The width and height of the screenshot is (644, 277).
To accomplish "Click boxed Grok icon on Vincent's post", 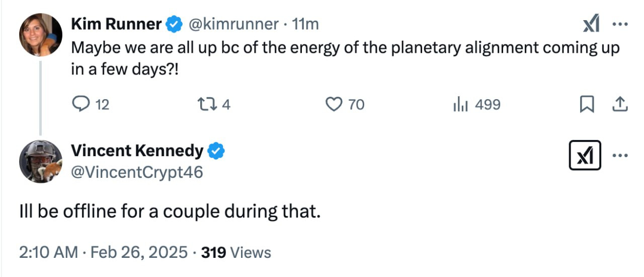I will point(584,155).
